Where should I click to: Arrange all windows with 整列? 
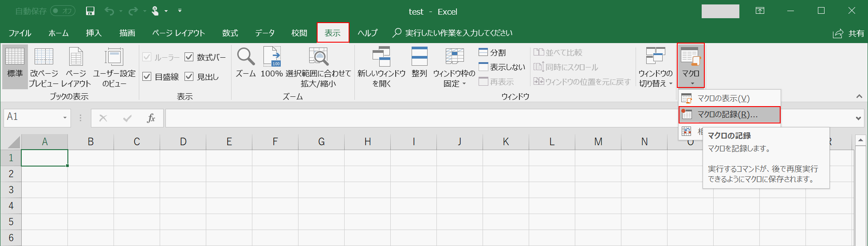[x=419, y=63]
